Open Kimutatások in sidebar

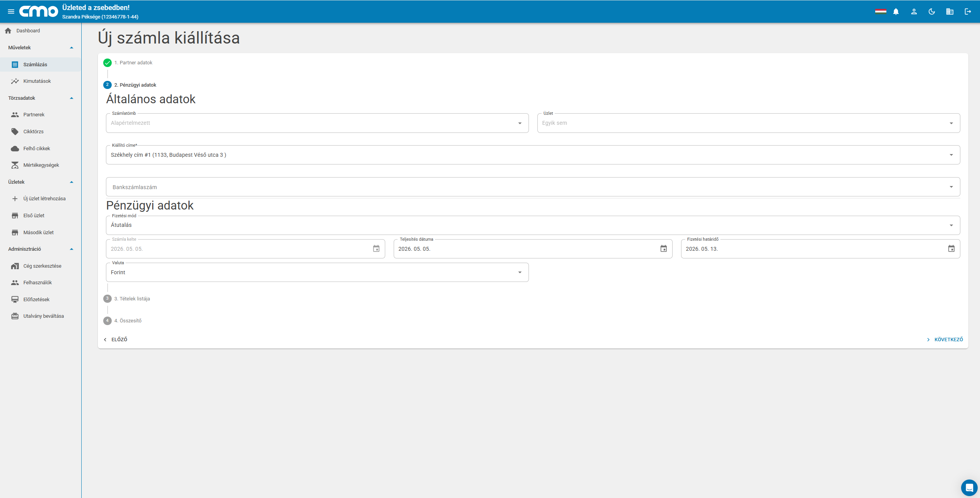(40, 81)
